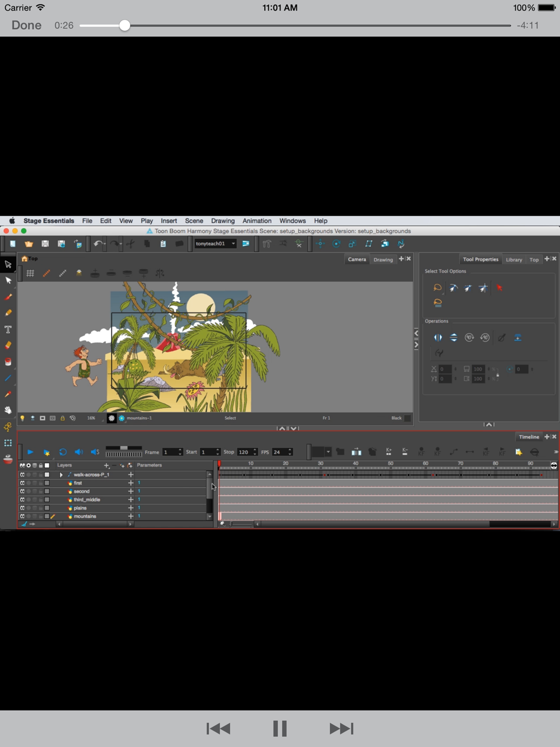The width and height of the screenshot is (560, 747).
Task: Toggle visibility of third_middle layer
Action: coord(22,499)
